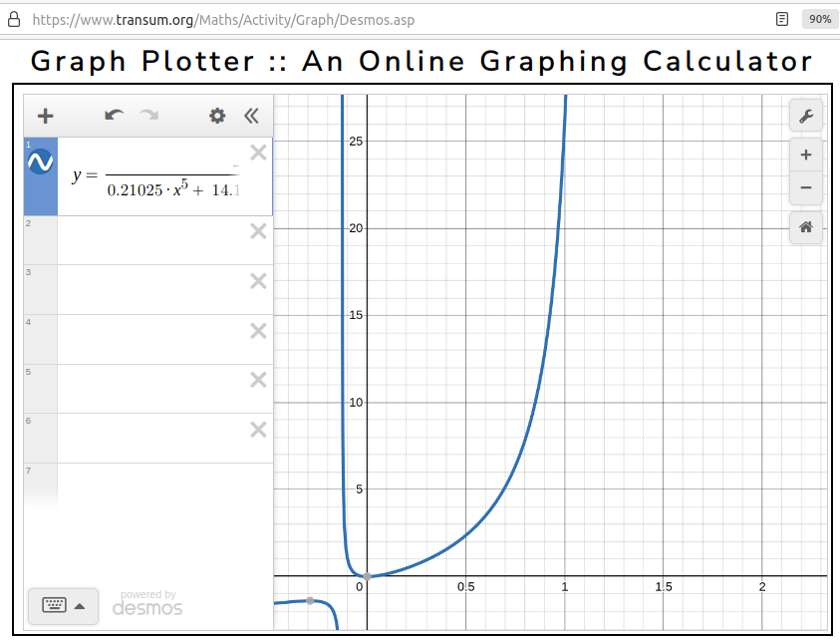Click the powered by desmos logo
The width and height of the screenshot is (840, 643).
point(147,603)
